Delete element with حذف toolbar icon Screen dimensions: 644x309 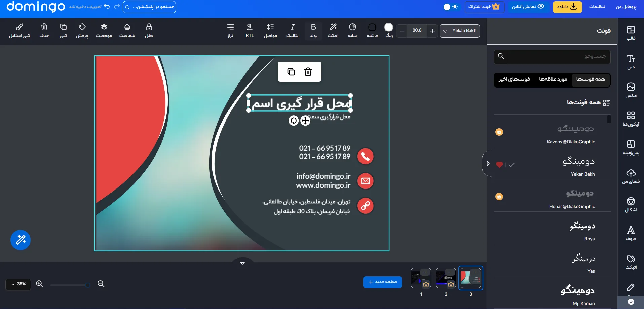(44, 31)
